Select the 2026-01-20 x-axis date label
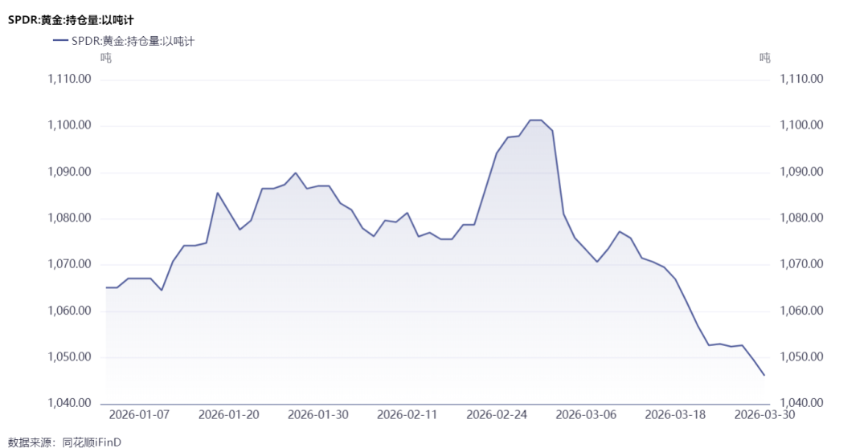This screenshot has height=448, width=868. pos(228,415)
